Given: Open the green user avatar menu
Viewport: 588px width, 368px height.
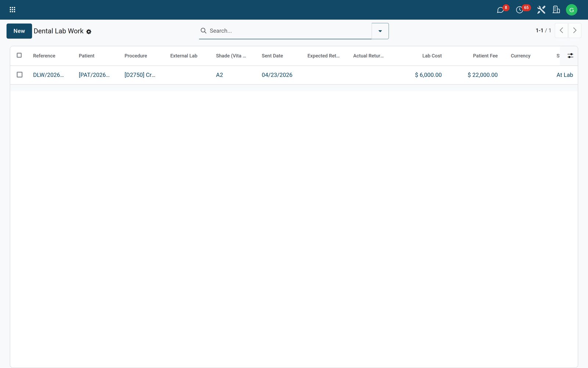Looking at the screenshot, I should (571, 10).
